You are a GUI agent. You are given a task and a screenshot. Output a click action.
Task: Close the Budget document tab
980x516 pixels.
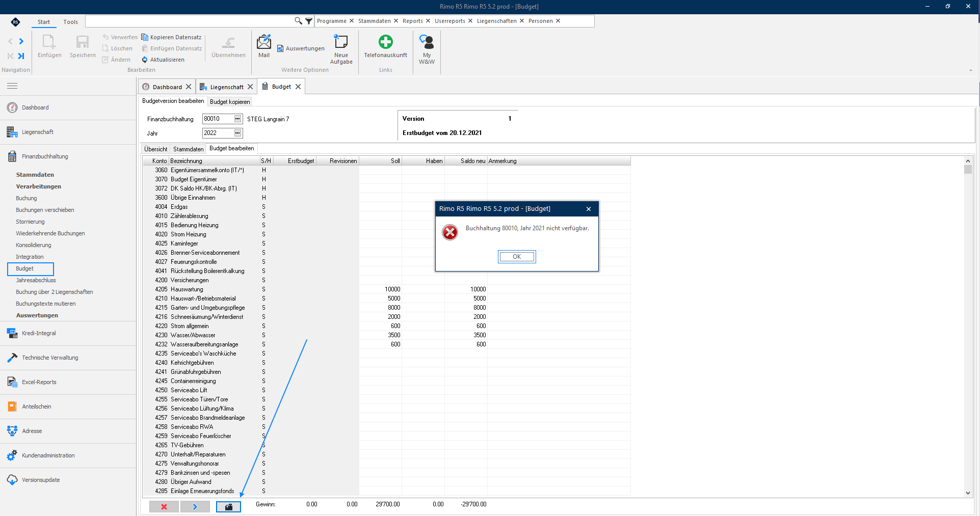298,87
